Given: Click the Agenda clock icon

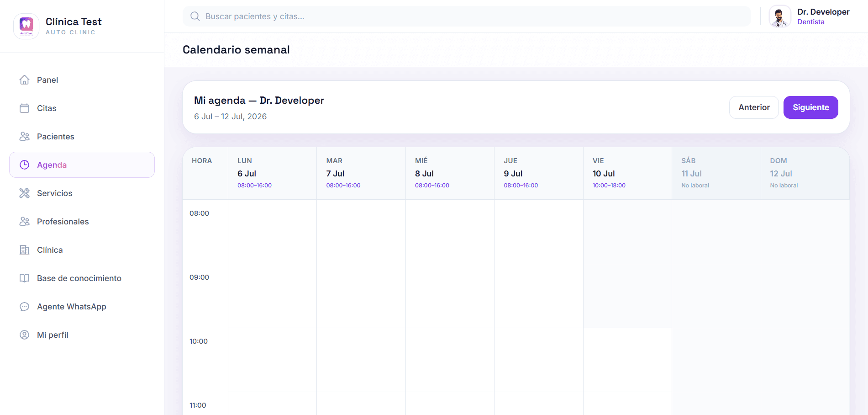Looking at the screenshot, I should [x=25, y=165].
